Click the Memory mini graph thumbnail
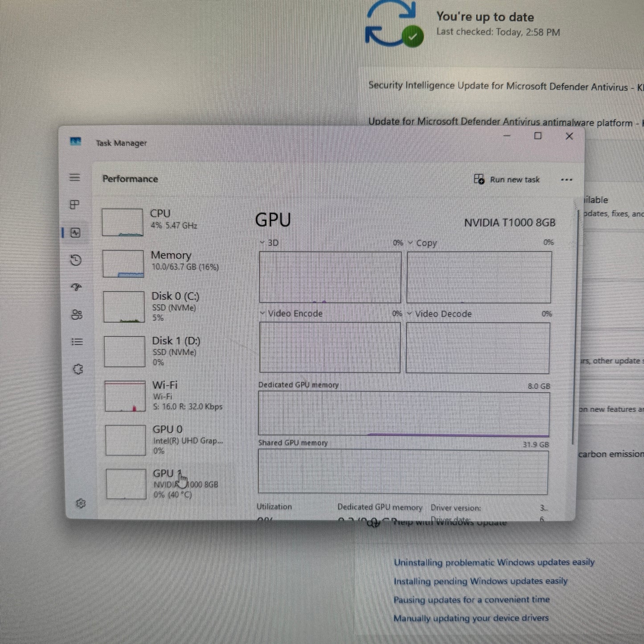The width and height of the screenshot is (644, 644). click(123, 264)
